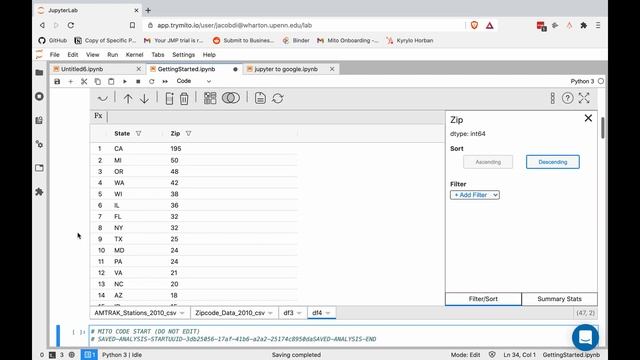640x360 pixels.
Task: Open the intercom chat bubble icon
Action: click(x=585, y=338)
